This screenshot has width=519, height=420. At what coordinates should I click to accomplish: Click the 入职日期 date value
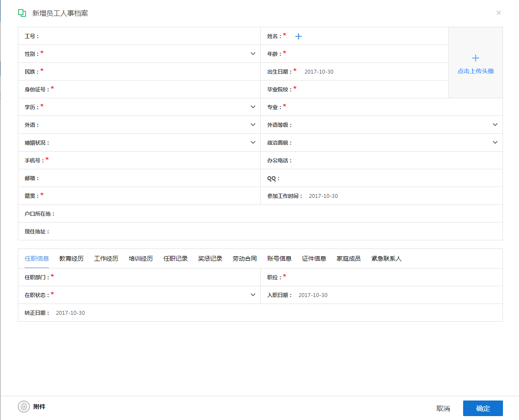tap(313, 295)
